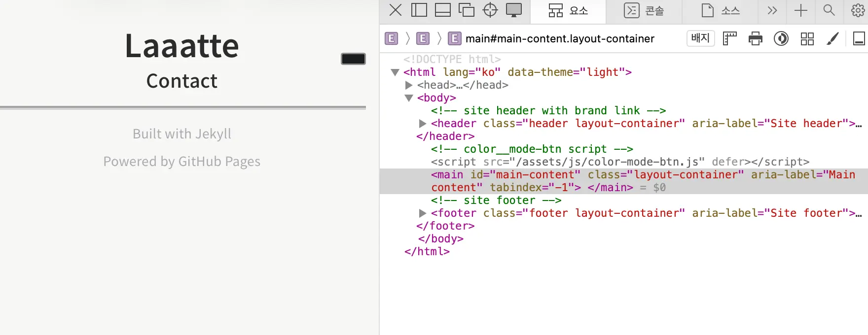The width and height of the screenshot is (868, 335).
Task: Select main#main-content.layout-container breadcrumb
Action: (551, 38)
